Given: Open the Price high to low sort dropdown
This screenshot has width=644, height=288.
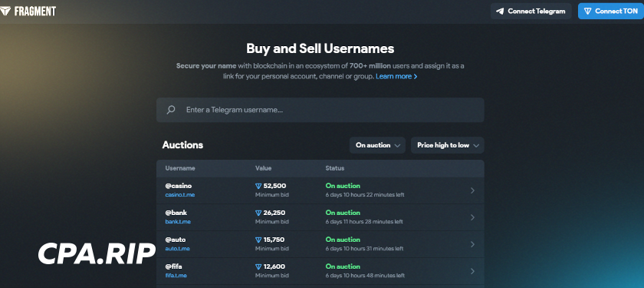Looking at the screenshot, I should 448,145.
